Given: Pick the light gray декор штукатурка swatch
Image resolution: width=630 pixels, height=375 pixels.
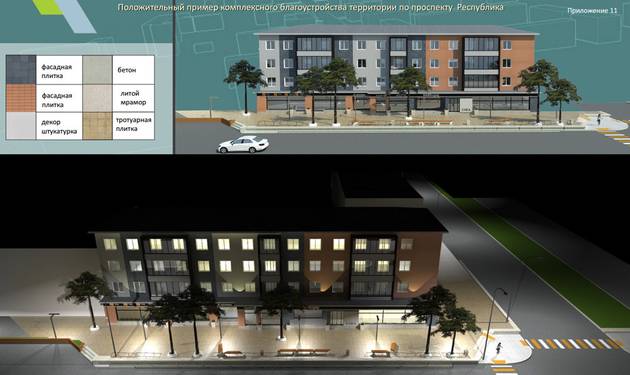Looking at the screenshot, I should [21, 126].
